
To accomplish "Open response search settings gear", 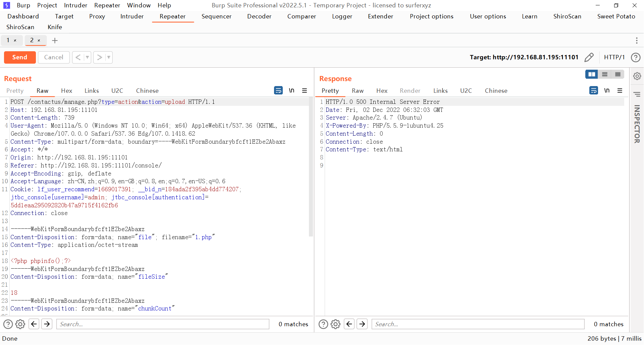I will (x=336, y=324).
